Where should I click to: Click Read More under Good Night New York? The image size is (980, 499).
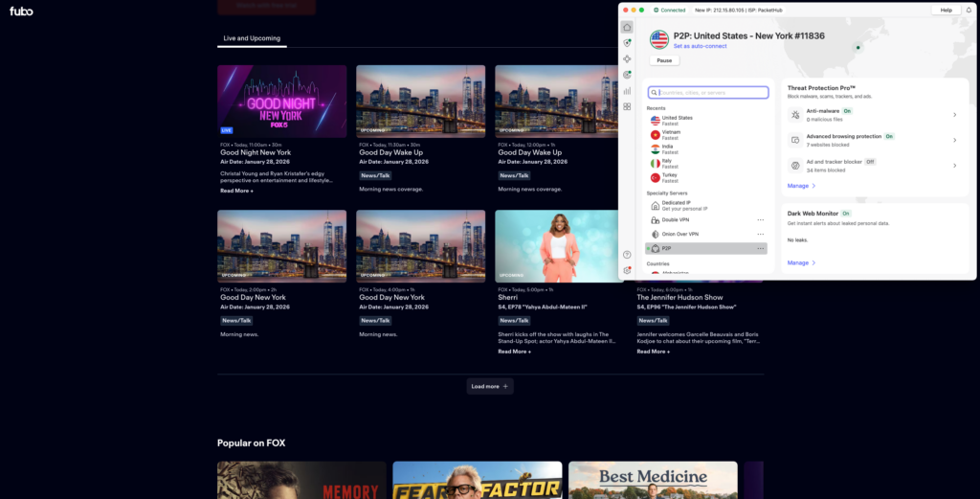(x=237, y=191)
